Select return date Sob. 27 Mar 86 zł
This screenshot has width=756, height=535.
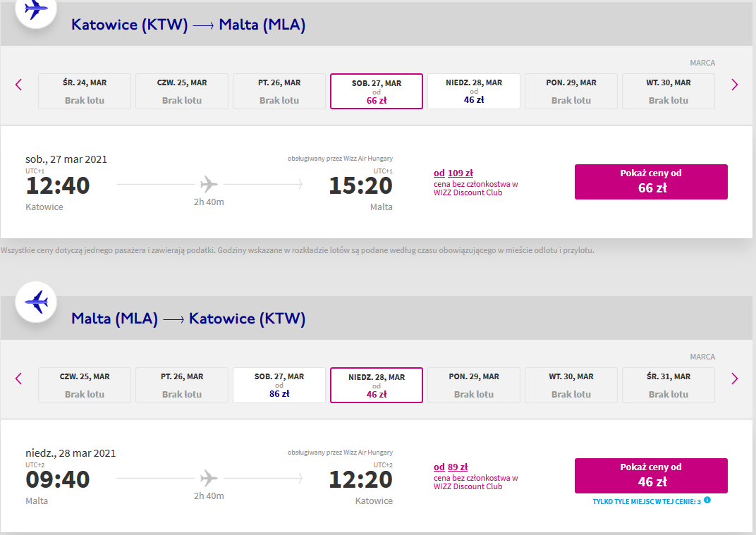(279, 385)
